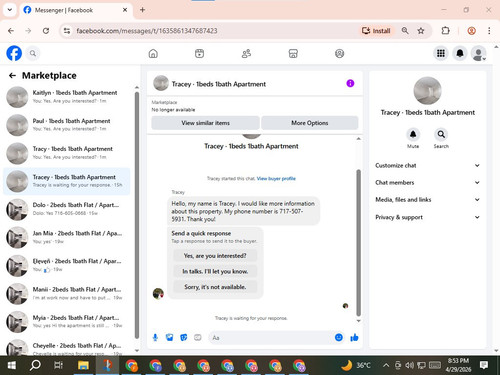
Task: Attach a photo using the image icon
Action: [170, 338]
